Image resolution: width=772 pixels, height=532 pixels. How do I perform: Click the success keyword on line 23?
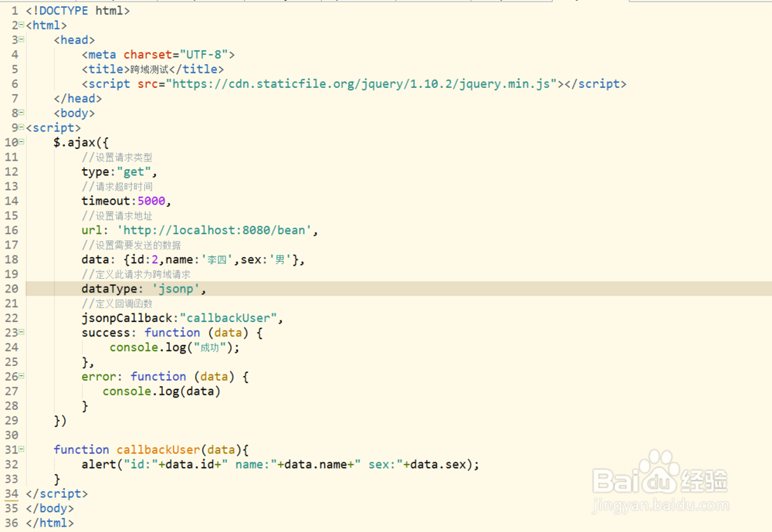(106, 333)
